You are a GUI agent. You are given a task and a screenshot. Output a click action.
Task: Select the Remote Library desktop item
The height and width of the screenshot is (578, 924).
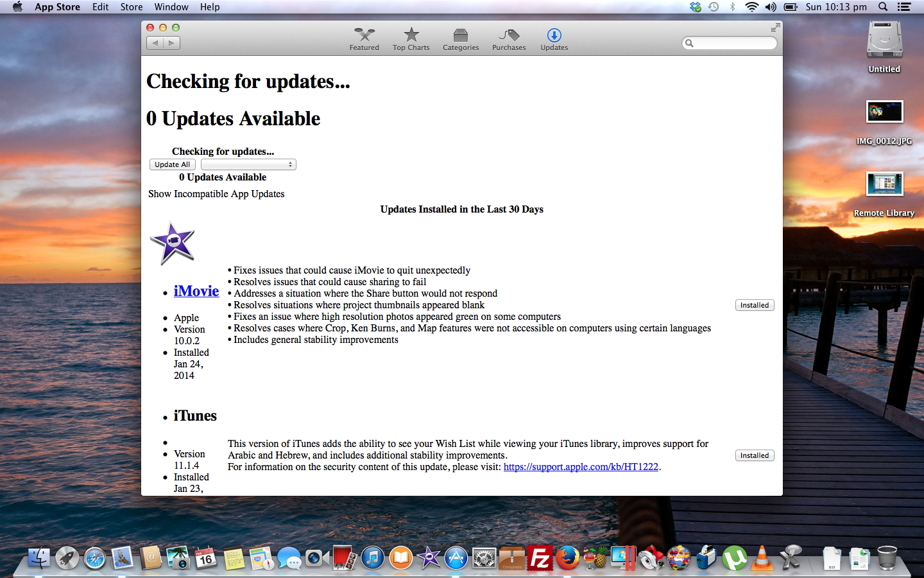coord(884,194)
